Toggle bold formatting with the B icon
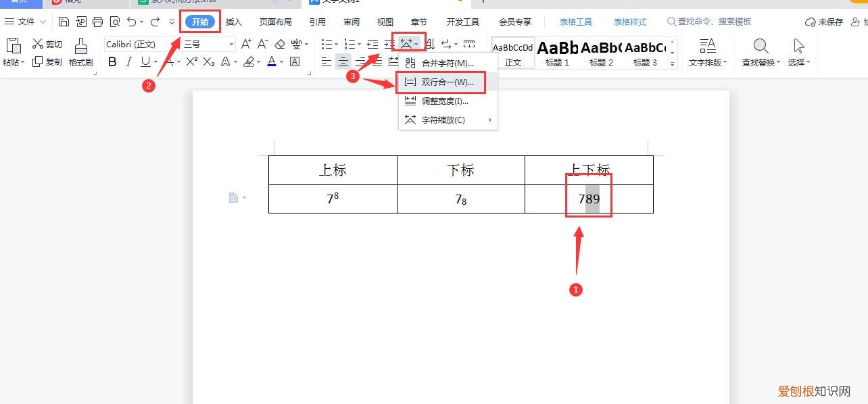 [x=112, y=61]
